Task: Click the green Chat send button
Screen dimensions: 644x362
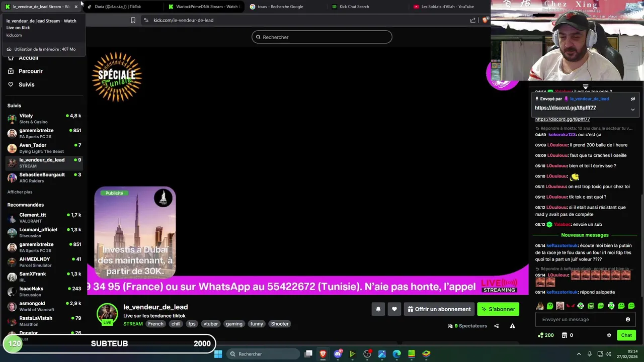Action: coord(626,335)
